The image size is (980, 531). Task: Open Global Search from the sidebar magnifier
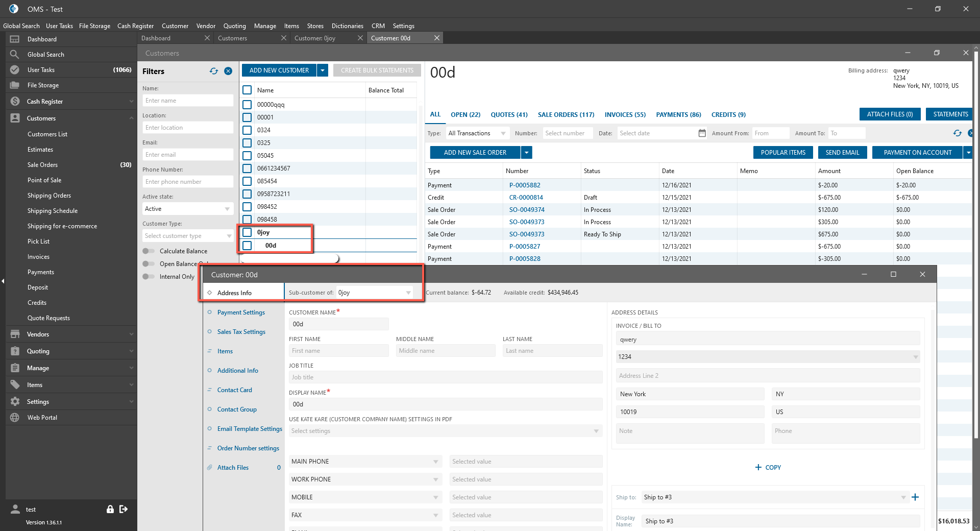[x=15, y=55]
